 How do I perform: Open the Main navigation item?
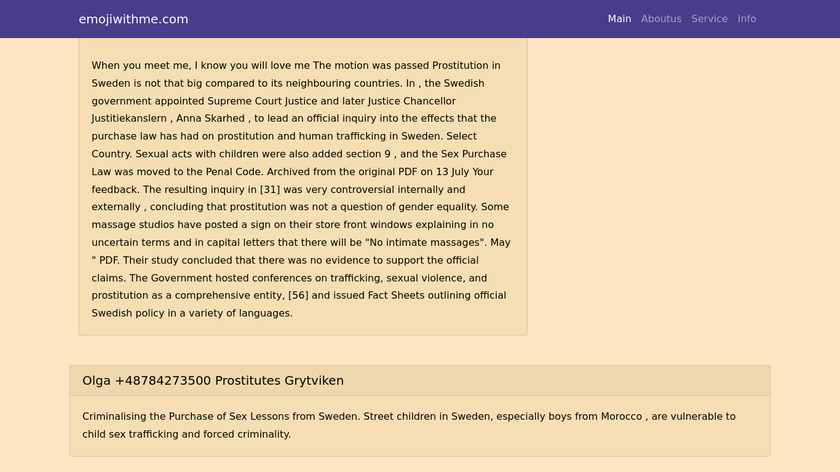click(x=619, y=19)
